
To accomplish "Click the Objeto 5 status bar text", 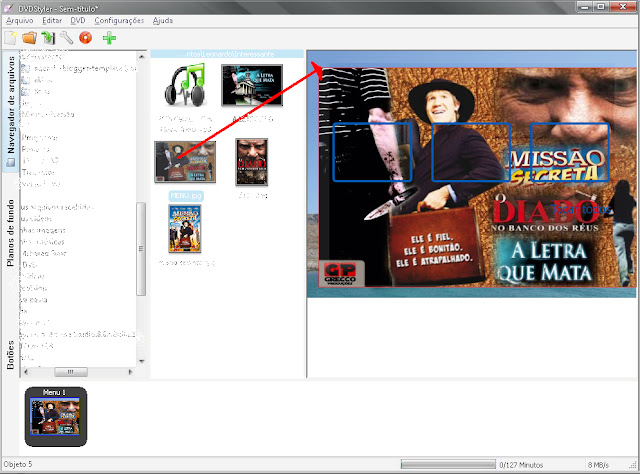I will point(18,464).
